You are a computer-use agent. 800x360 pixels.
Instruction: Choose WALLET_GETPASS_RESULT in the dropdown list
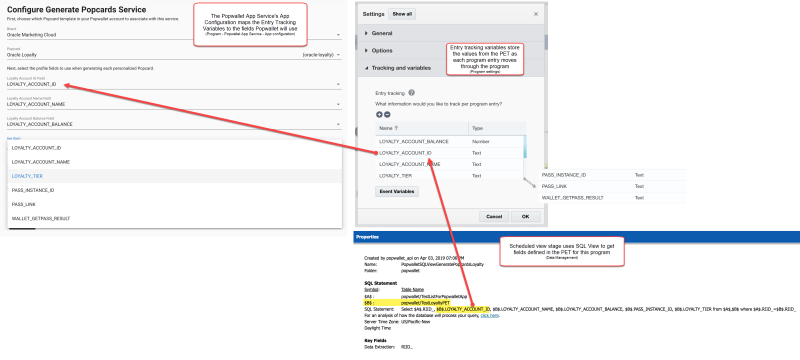[174, 218]
